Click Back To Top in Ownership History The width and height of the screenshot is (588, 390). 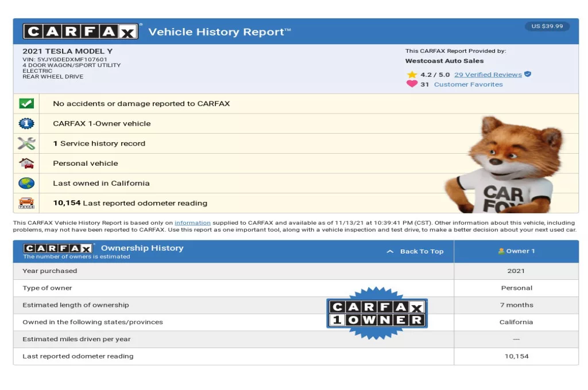(x=421, y=251)
